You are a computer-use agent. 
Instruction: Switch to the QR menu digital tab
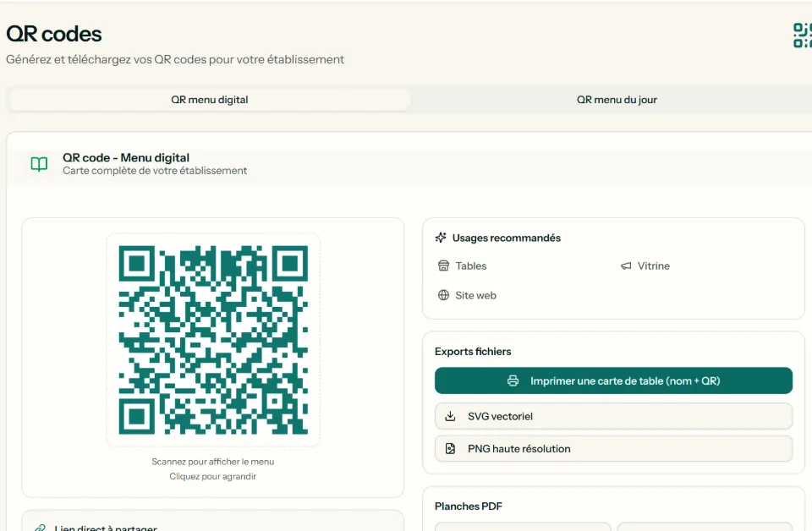[210, 100]
